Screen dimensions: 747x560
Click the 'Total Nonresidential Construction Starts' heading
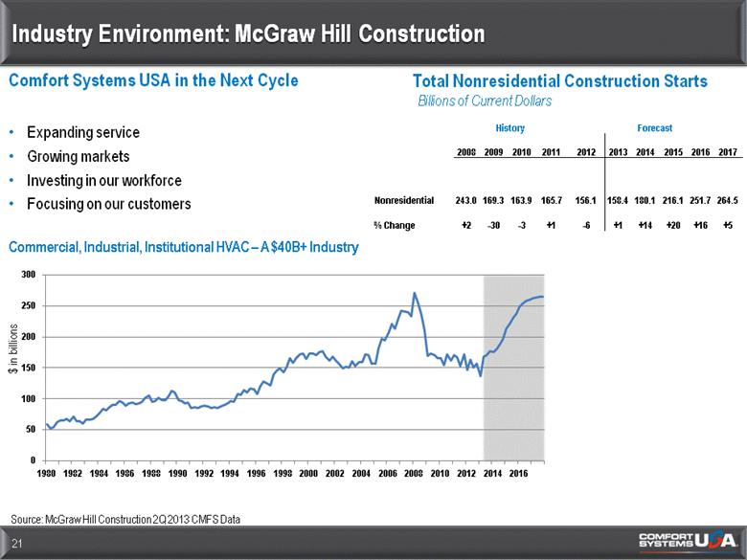tap(560, 81)
